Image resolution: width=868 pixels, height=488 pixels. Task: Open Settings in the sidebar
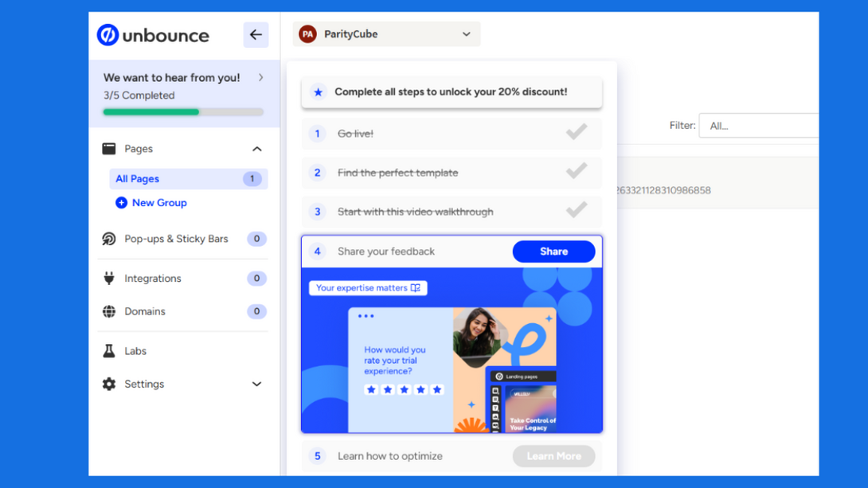pyautogui.click(x=144, y=384)
